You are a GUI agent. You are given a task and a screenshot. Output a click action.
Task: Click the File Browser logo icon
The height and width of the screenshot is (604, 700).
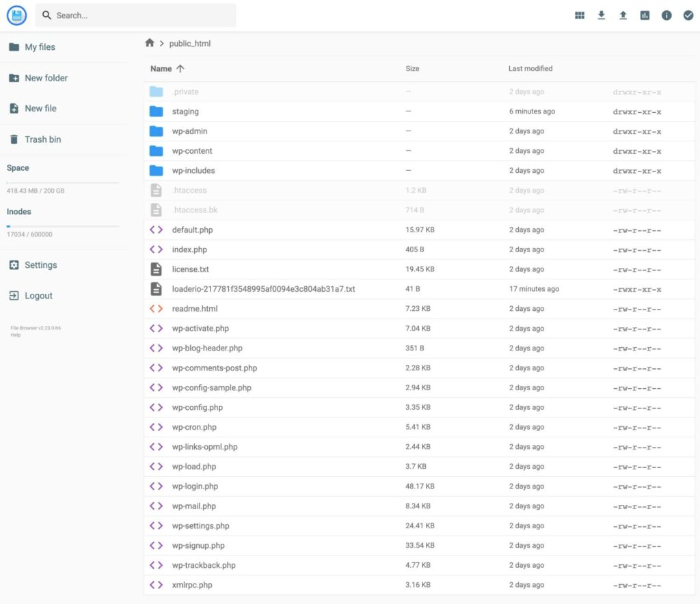point(16,15)
